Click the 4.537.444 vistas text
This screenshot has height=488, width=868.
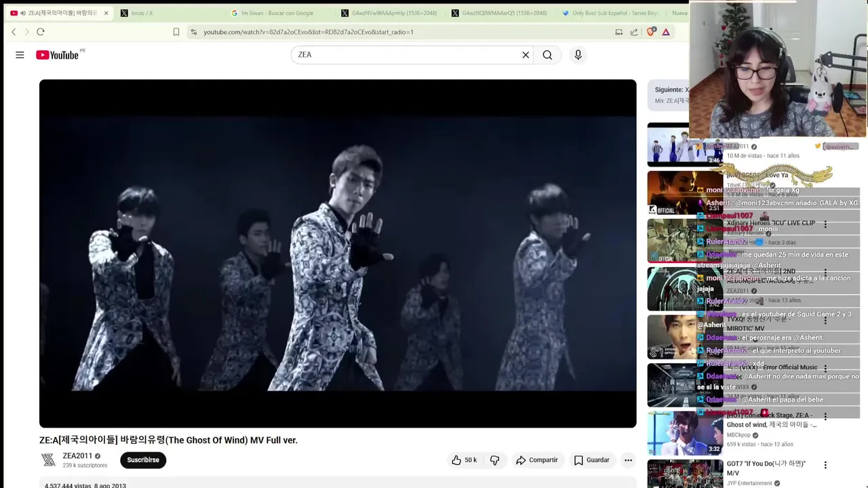[68, 485]
